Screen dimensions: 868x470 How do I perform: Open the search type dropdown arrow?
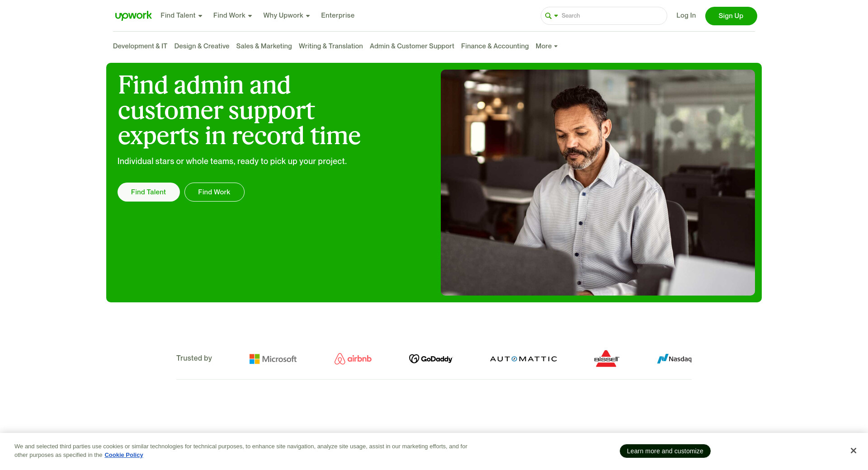556,16
